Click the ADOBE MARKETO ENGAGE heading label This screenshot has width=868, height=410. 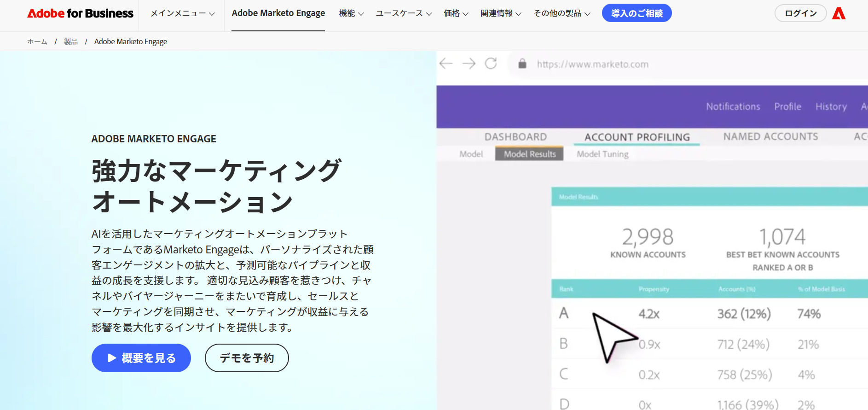pyautogui.click(x=154, y=139)
